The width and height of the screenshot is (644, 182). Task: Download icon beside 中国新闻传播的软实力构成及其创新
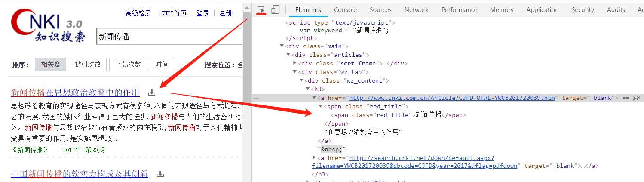tap(160, 174)
